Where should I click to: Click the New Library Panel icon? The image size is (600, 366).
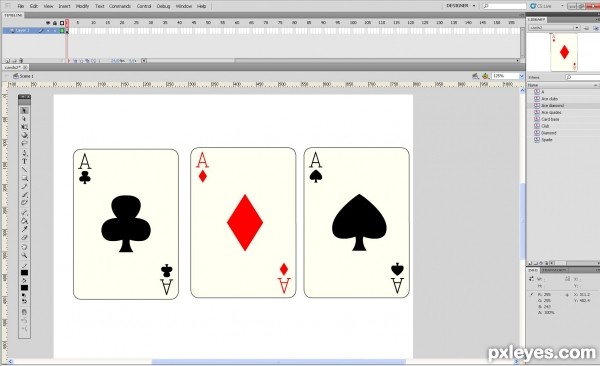[597, 28]
